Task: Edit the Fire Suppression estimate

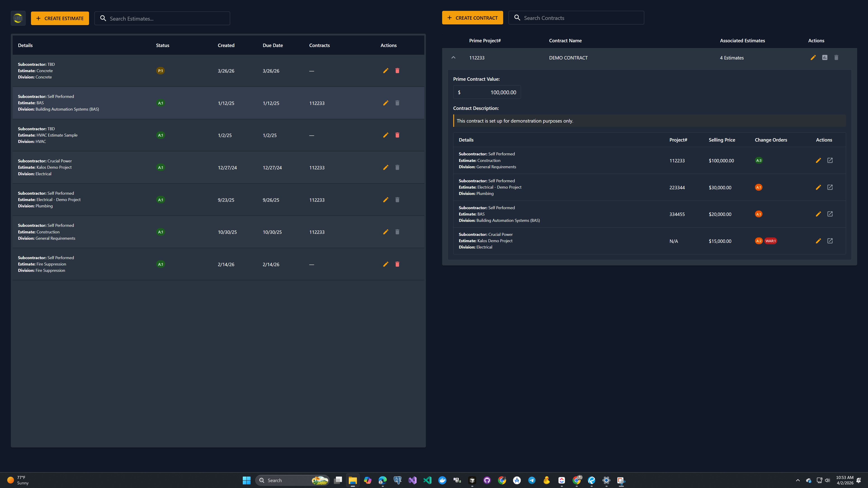Action: (x=385, y=264)
